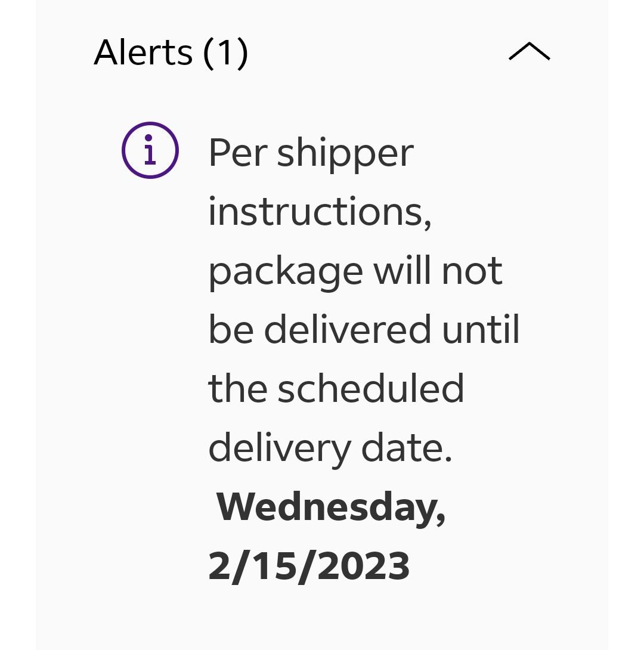Image resolution: width=644 pixels, height=650 pixels.
Task: Click the bold Wednesday, text
Action: [331, 509]
